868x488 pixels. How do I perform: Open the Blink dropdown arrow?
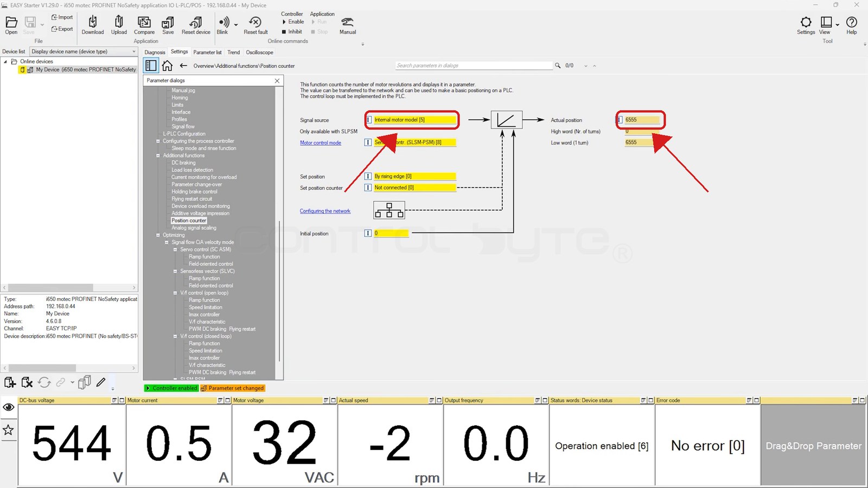point(235,24)
